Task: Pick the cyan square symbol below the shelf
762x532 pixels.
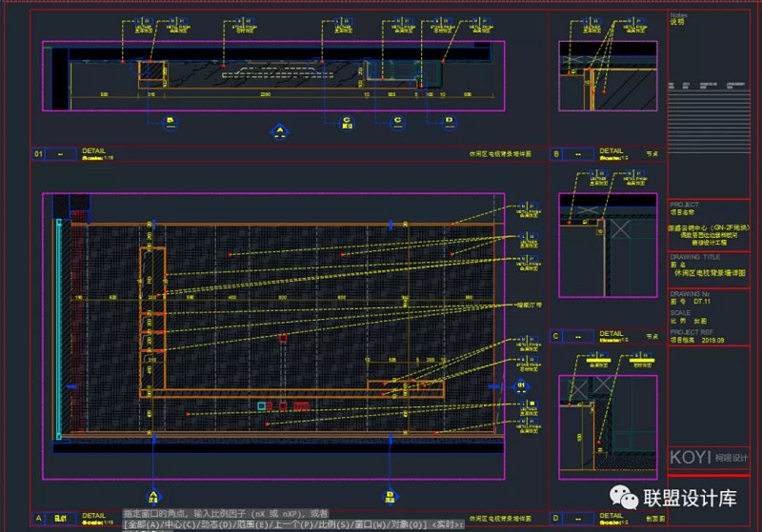Action: pos(262,405)
